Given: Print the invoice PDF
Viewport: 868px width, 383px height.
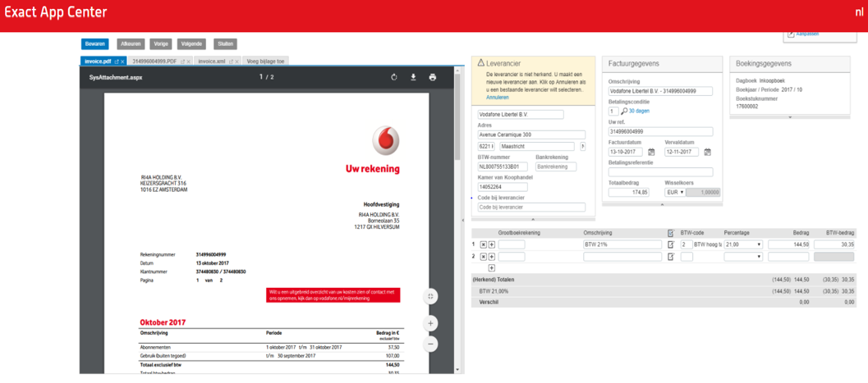Looking at the screenshot, I should tap(433, 77).
